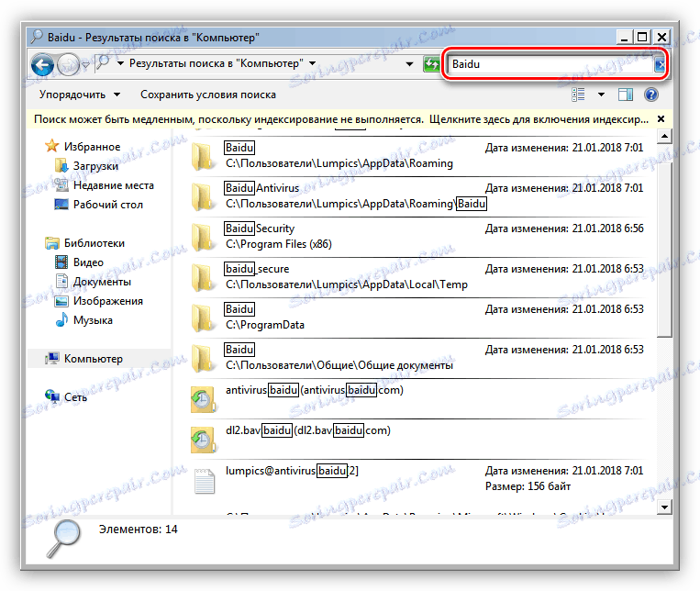Expand arrow after 'Результаты поиска в Компьютер' breadcrumb
700x591 pixels.
click(x=313, y=63)
